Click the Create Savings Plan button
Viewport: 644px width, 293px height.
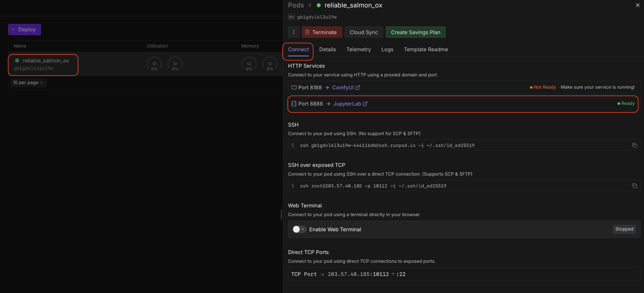click(x=416, y=32)
